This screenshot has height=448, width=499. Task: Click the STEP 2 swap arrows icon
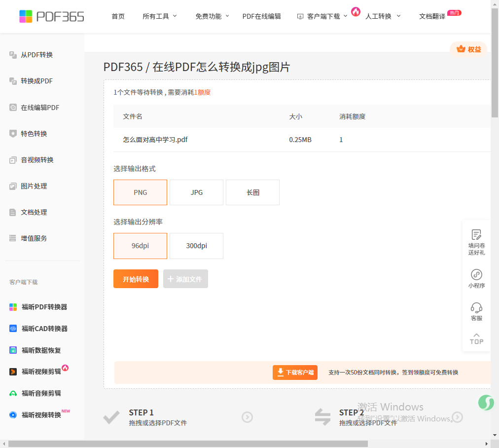tap(322, 417)
